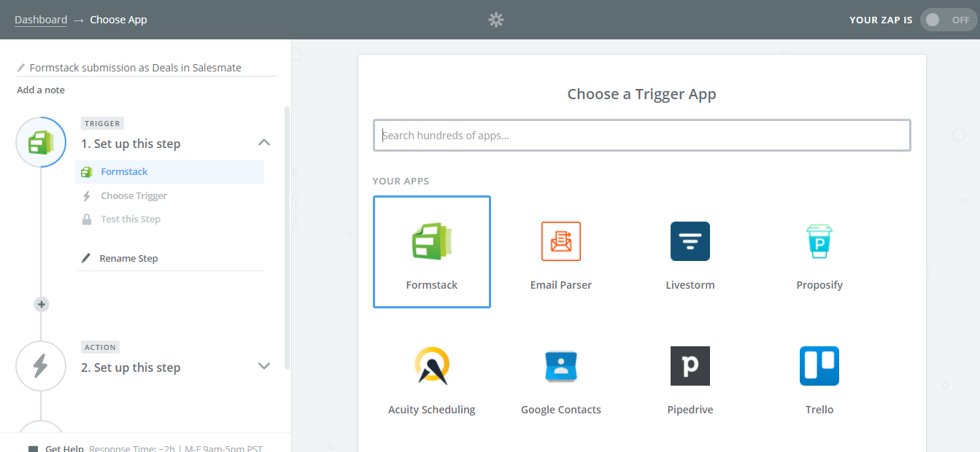980x452 pixels.
Task: Click Add a note link
Action: pos(41,90)
